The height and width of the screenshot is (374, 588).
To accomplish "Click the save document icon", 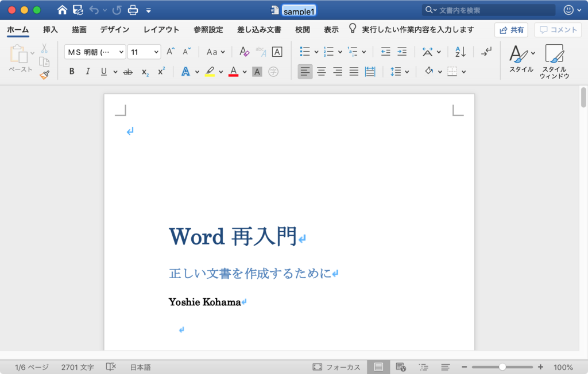I will pyautogui.click(x=78, y=10).
